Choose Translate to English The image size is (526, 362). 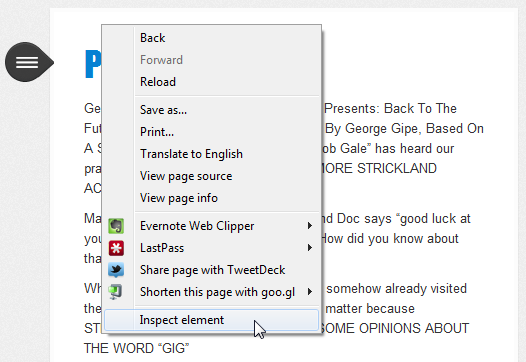211,154
